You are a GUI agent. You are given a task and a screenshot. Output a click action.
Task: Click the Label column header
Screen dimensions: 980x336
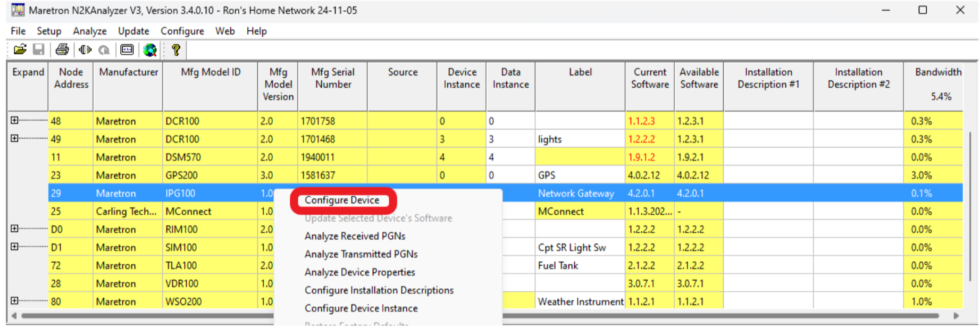coord(580,87)
